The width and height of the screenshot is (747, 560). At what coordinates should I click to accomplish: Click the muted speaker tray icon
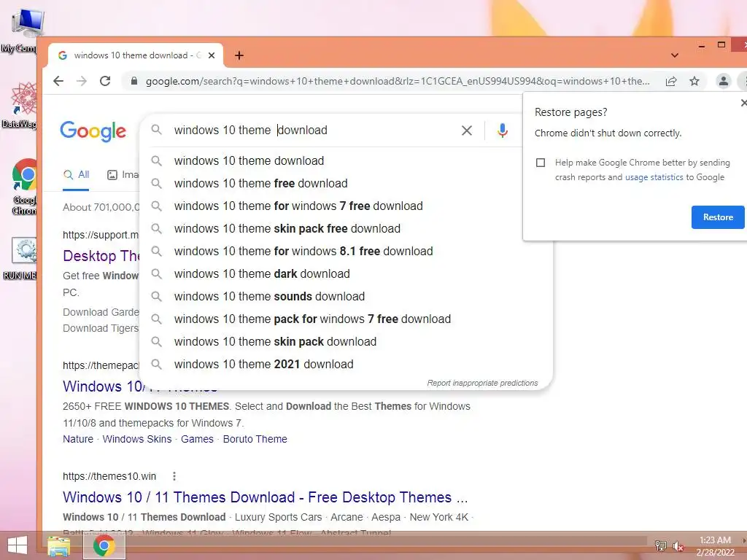tap(678, 545)
